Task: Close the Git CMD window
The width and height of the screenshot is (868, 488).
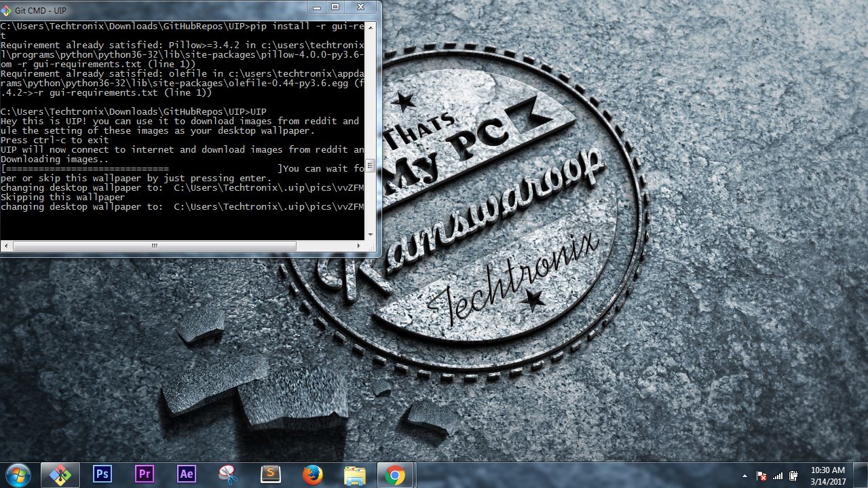Action: 360,7
